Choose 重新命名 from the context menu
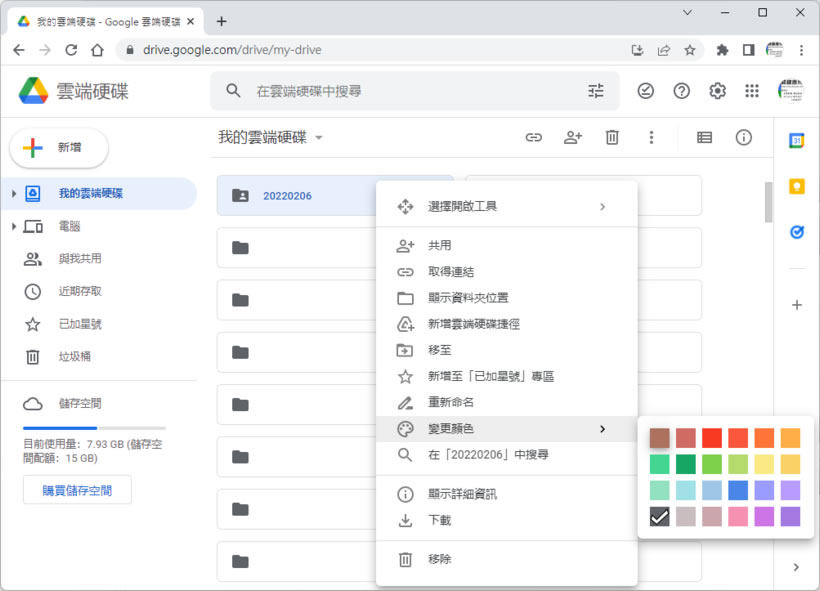Screen dimensions: 820x591 click(451, 402)
